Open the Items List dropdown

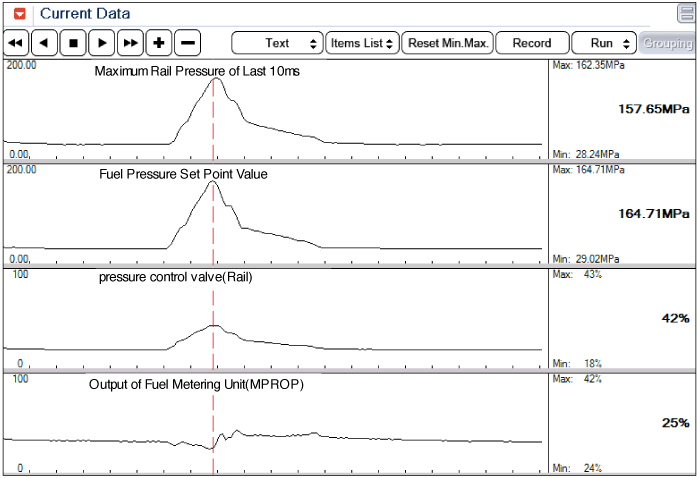(362, 43)
